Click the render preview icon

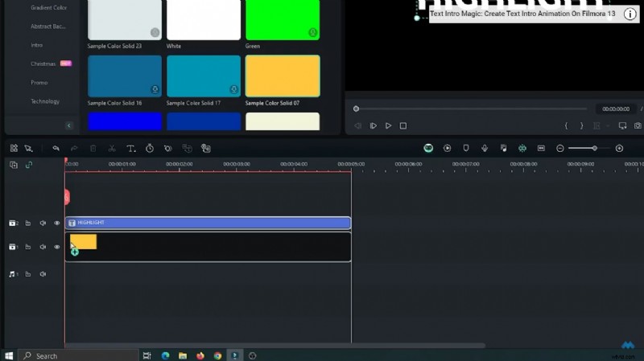point(448,148)
